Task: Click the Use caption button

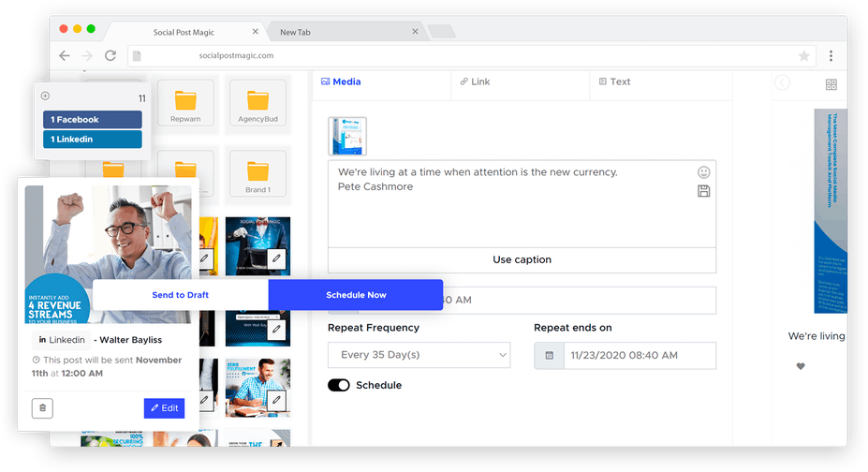Action: coord(522,260)
